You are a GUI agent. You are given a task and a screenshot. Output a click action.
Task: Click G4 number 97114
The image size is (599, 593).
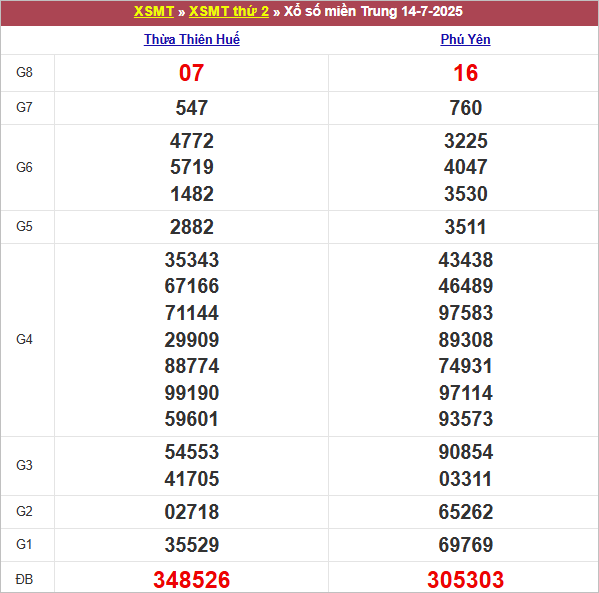(x=465, y=393)
